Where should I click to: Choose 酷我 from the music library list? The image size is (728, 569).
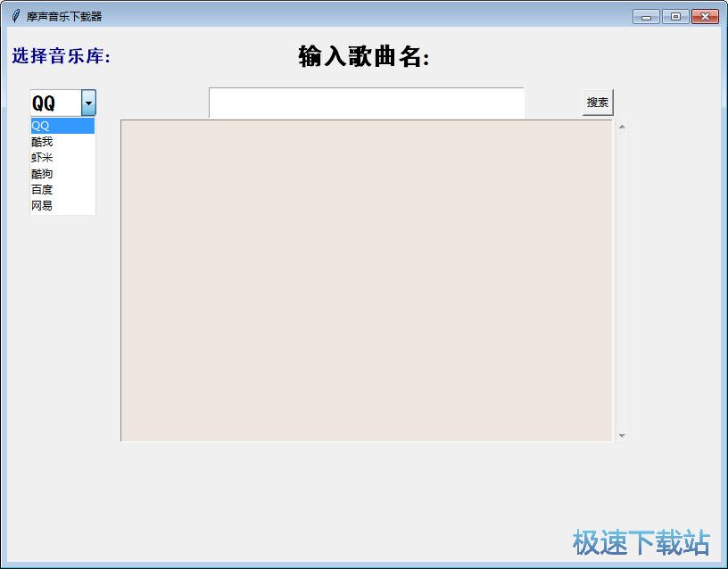[x=62, y=142]
